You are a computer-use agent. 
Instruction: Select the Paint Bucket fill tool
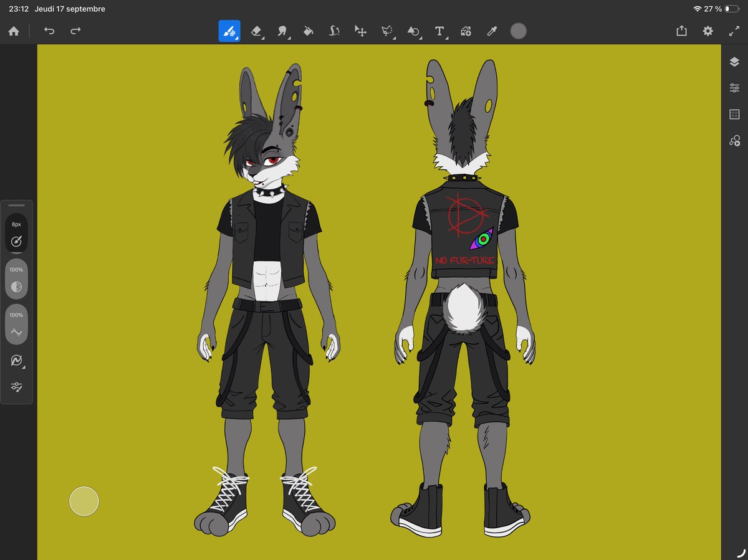point(308,31)
